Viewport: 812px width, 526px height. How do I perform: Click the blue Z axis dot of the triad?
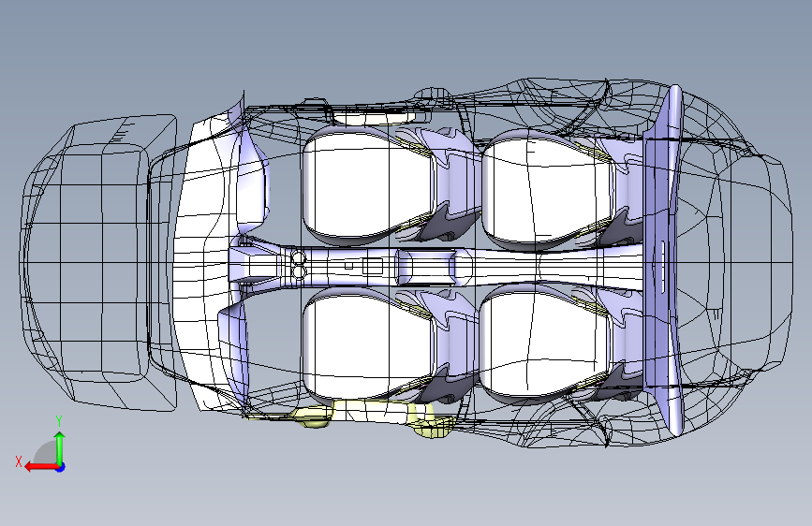click(61, 467)
